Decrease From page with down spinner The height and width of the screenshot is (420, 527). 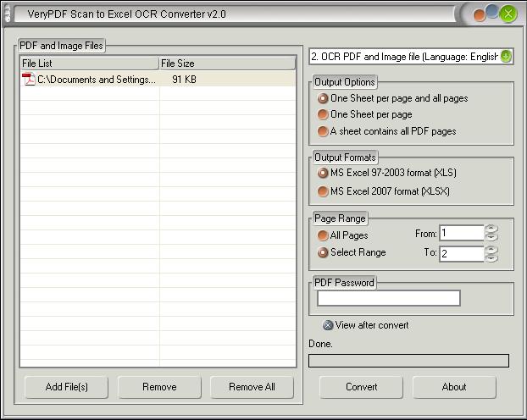pyautogui.click(x=491, y=237)
